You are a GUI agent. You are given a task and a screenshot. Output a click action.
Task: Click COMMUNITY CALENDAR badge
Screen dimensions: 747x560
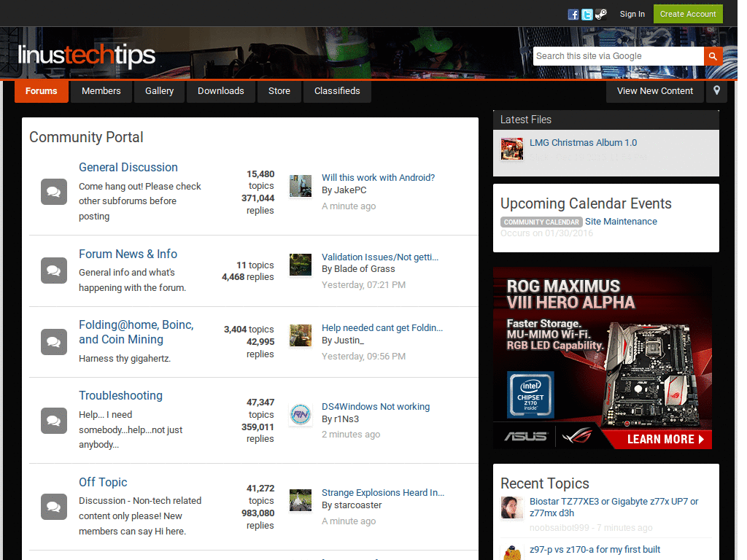tap(542, 222)
